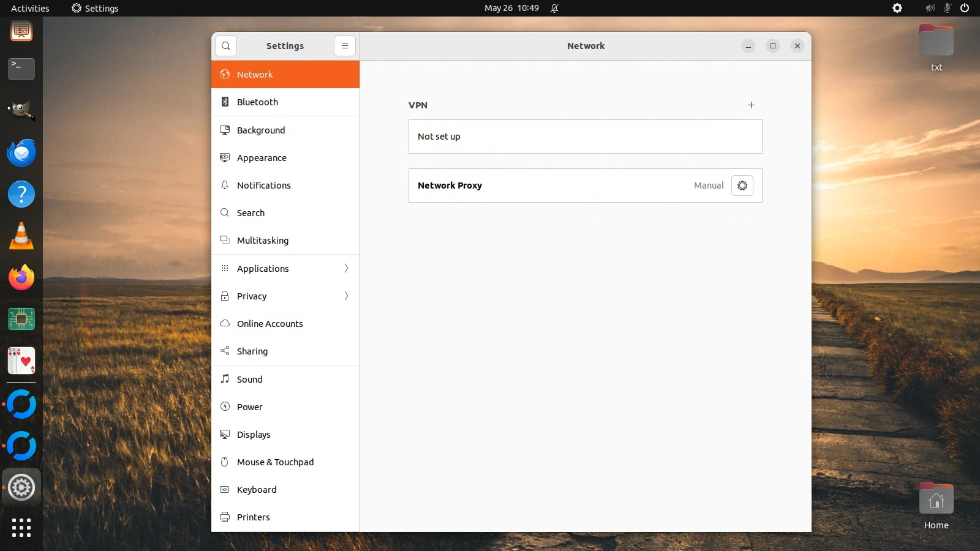The height and width of the screenshot is (551, 980).
Task: Open the Network Proxy settings gear
Action: [742, 186]
